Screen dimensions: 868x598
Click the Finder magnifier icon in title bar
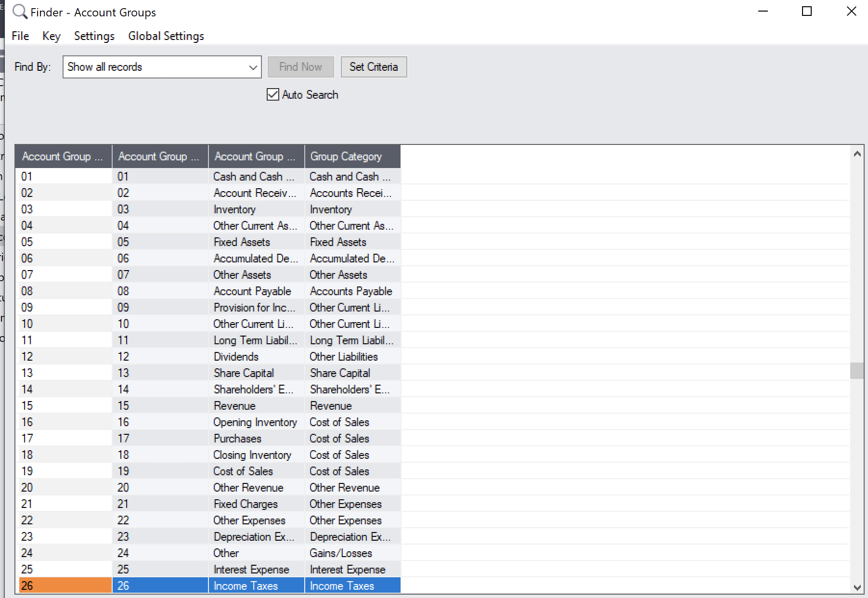[x=20, y=12]
